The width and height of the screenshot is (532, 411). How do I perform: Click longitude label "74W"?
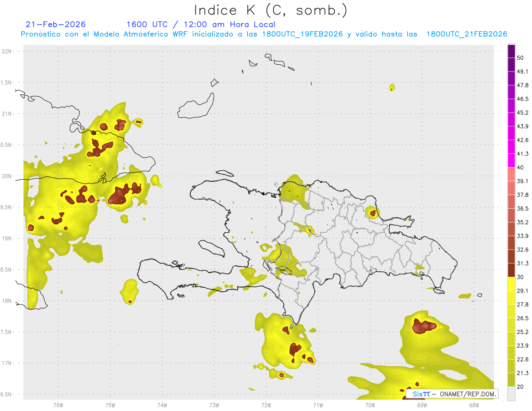point(162,405)
